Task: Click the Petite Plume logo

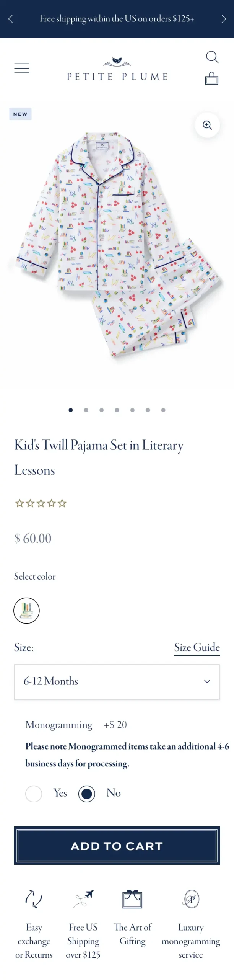Action: [x=117, y=69]
